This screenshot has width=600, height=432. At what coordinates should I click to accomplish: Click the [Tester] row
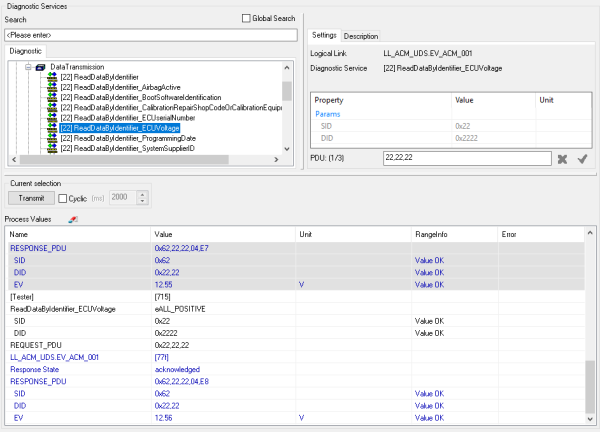[x=295, y=297]
